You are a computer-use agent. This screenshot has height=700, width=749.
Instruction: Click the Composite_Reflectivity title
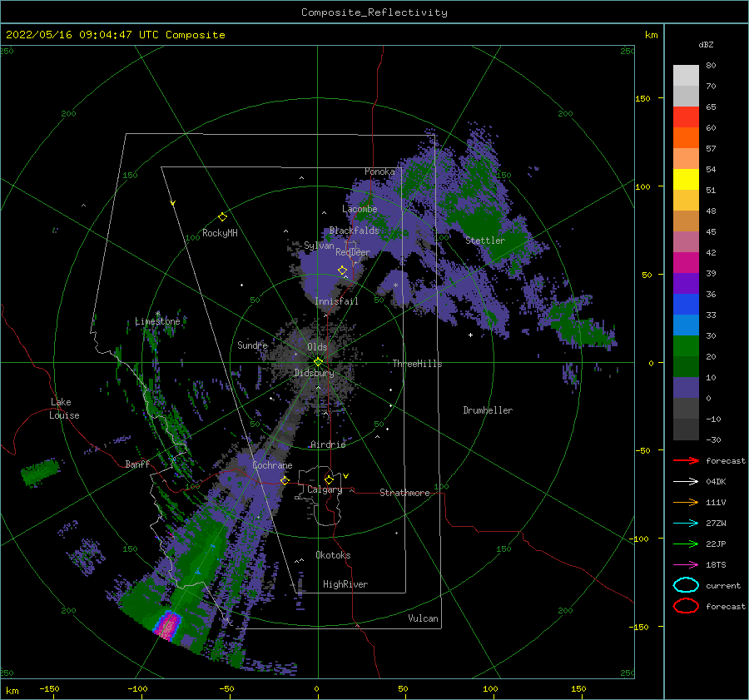(x=374, y=12)
